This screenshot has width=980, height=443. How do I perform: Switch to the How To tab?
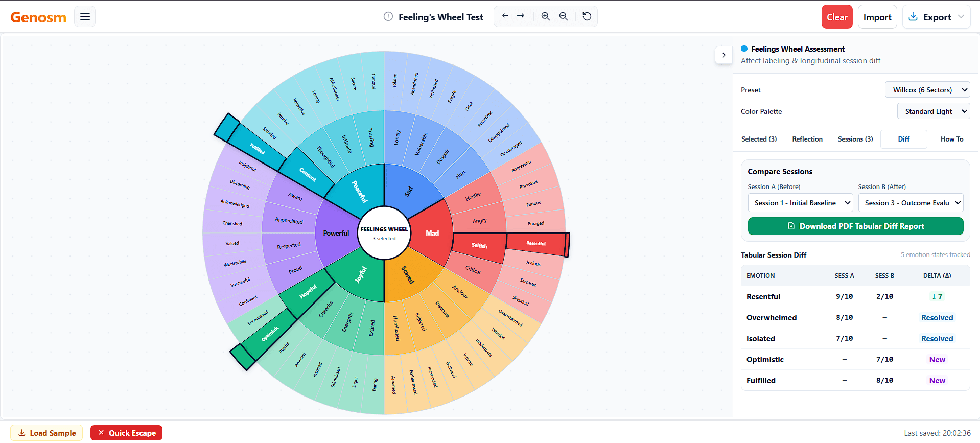click(952, 139)
